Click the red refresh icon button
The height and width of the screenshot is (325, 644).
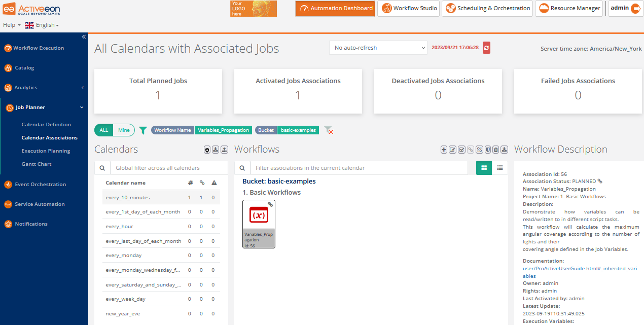click(486, 48)
